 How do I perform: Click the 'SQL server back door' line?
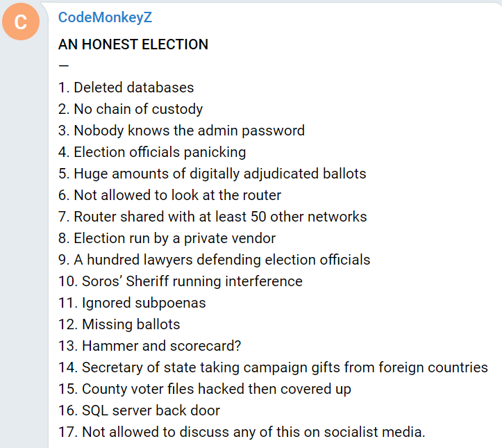pos(140,410)
